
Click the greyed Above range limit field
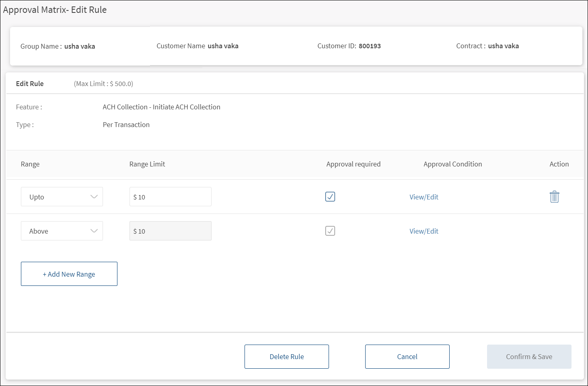coord(171,231)
